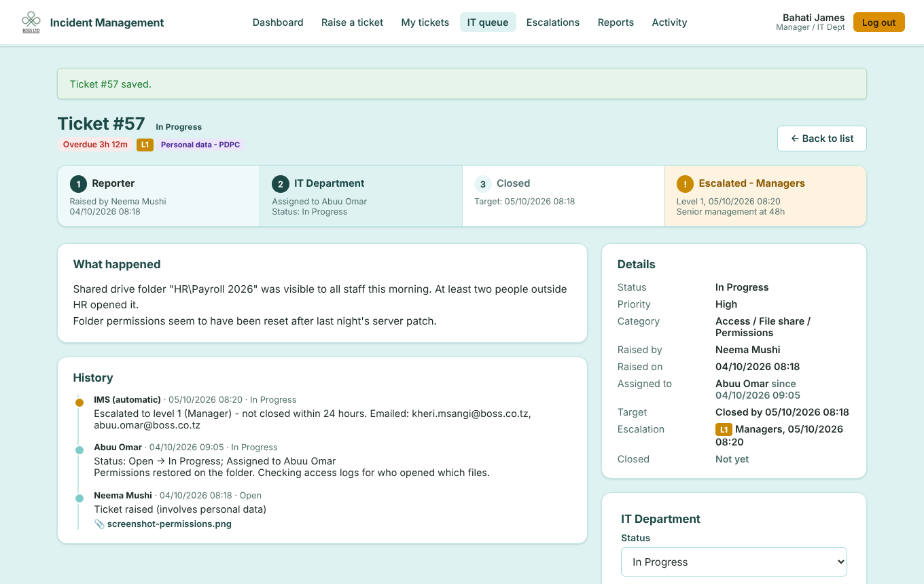The width and height of the screenshot is (924, 584).
Task: Click the amber timeline dot for IMS (automatic)
Action: 79,403
